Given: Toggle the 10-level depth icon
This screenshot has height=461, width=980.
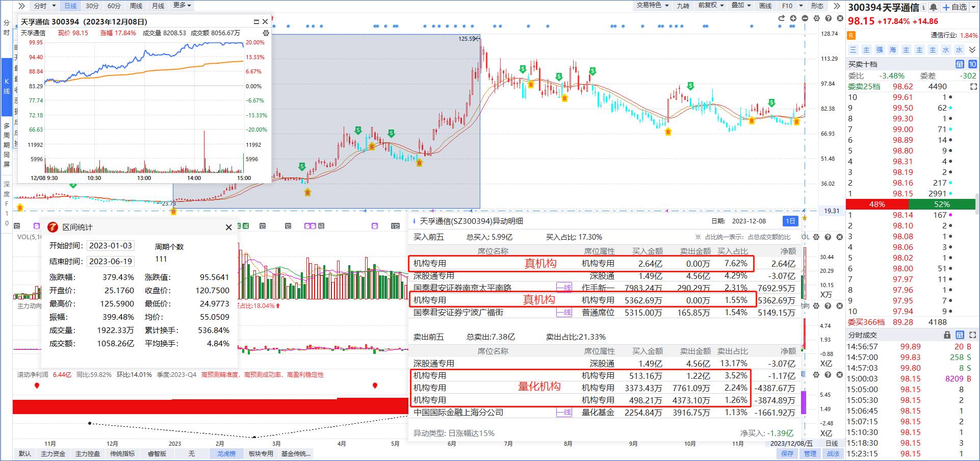Looking at the screenshot, I should [x=972, y=64].
